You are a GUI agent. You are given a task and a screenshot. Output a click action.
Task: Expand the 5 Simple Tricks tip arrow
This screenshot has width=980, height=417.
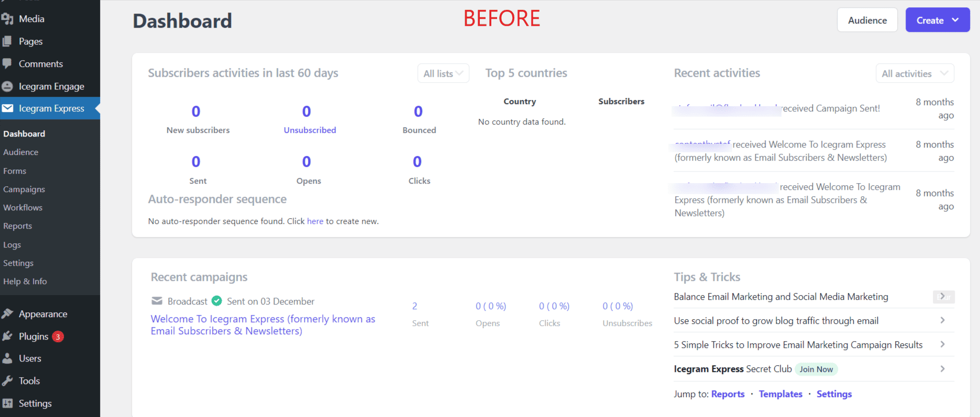pos(942,344)
